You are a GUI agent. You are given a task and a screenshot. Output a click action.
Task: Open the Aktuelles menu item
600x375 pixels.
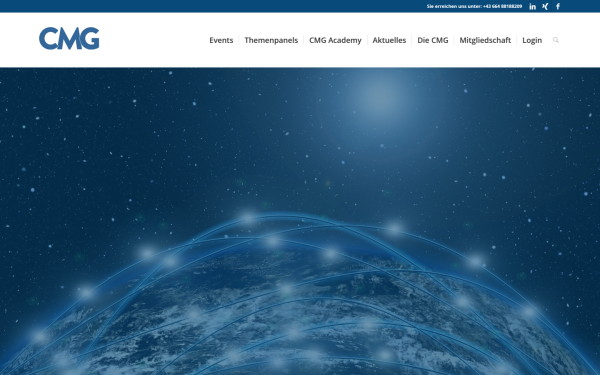(x=389, y=40)
